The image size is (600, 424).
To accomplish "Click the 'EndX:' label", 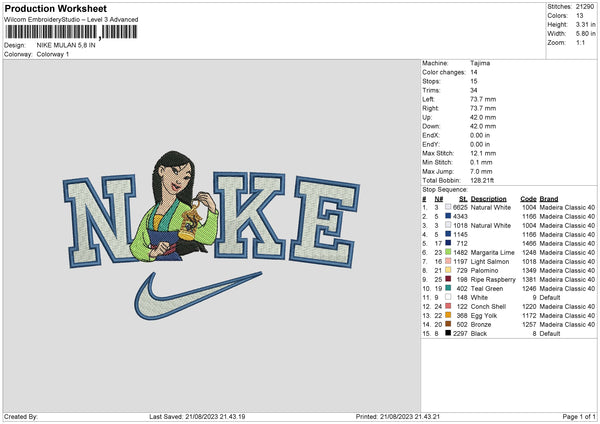I will click(x=430, y=135).
